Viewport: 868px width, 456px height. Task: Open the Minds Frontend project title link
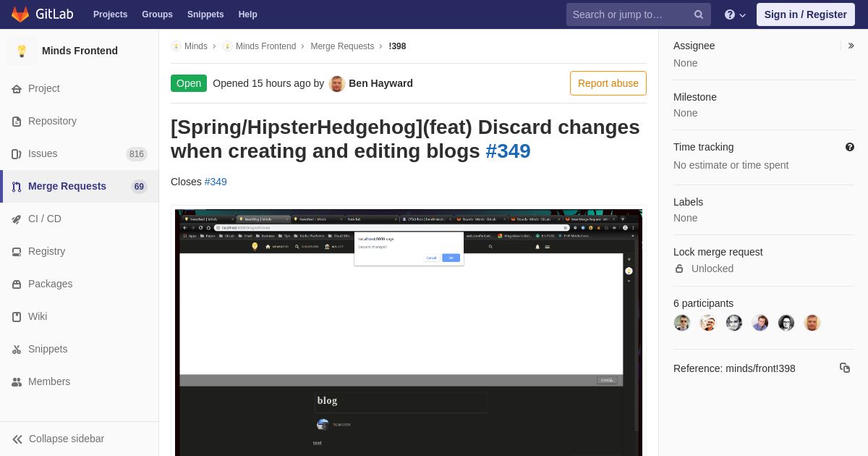[x=80, y=51]
